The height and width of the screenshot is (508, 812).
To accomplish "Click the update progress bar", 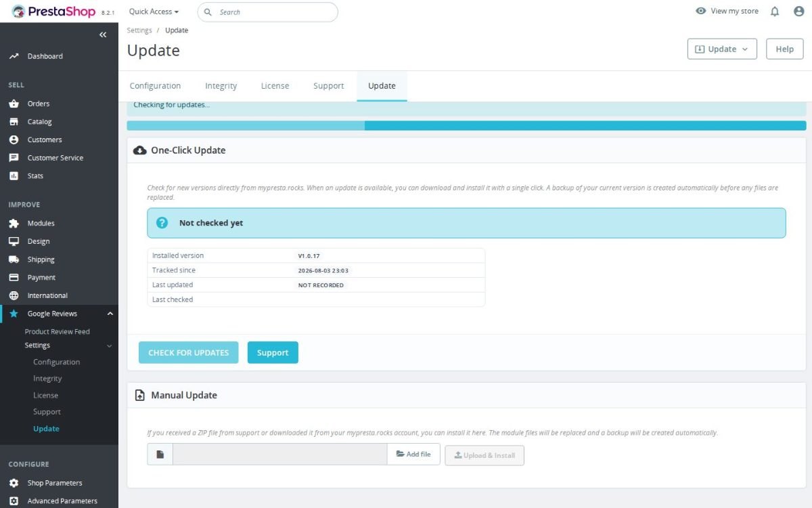I will (x=466, y=125).
